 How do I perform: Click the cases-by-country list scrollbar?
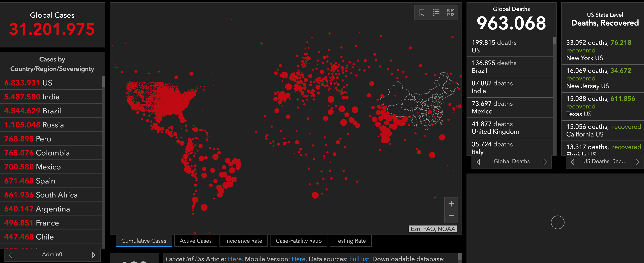(103, 82)
